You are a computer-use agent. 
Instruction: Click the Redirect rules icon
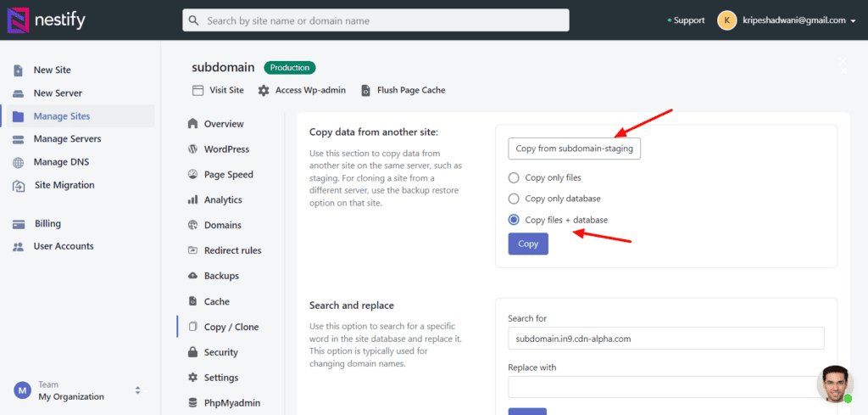(192, 250)
